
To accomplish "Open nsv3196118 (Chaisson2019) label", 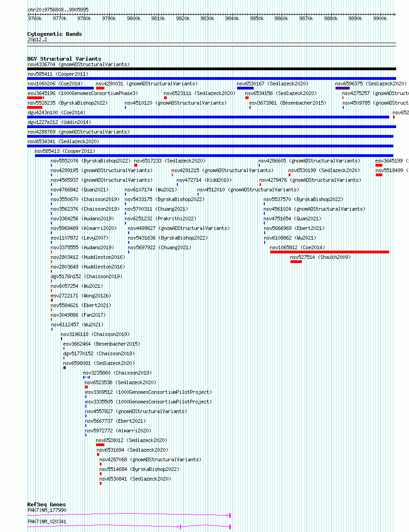I will pos(95,334).
